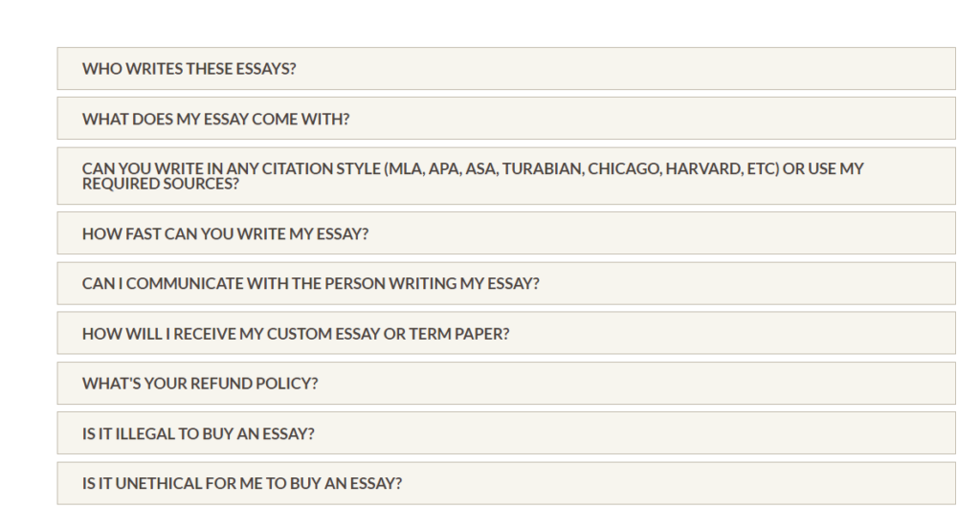Click the 'CUSTOM ESSAY OR TERM PAPER?' heading text
The height and width of the screenshot is (508, 980).
click(389, 334)
